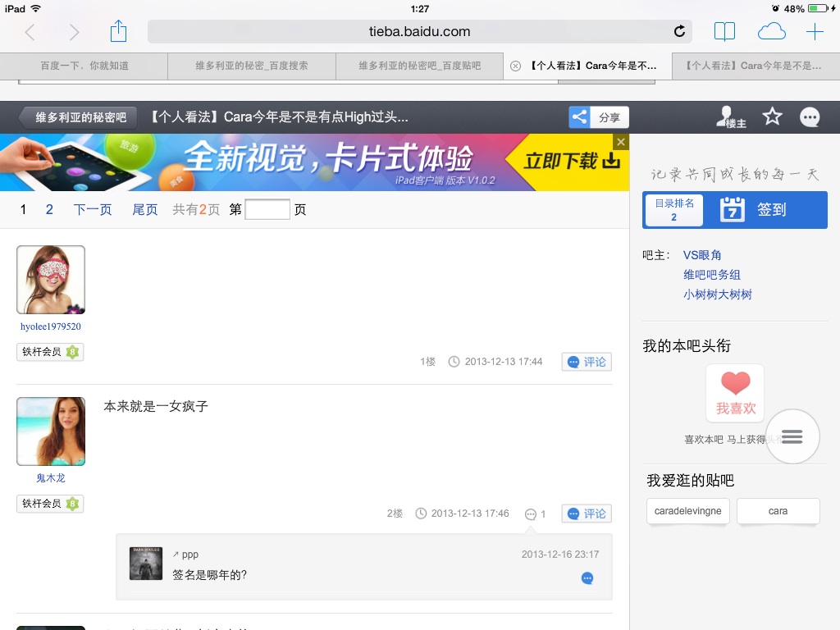The image size is (840, 630).
Task: Open 鬼木龙 user profile link
Action: point(51,478)
